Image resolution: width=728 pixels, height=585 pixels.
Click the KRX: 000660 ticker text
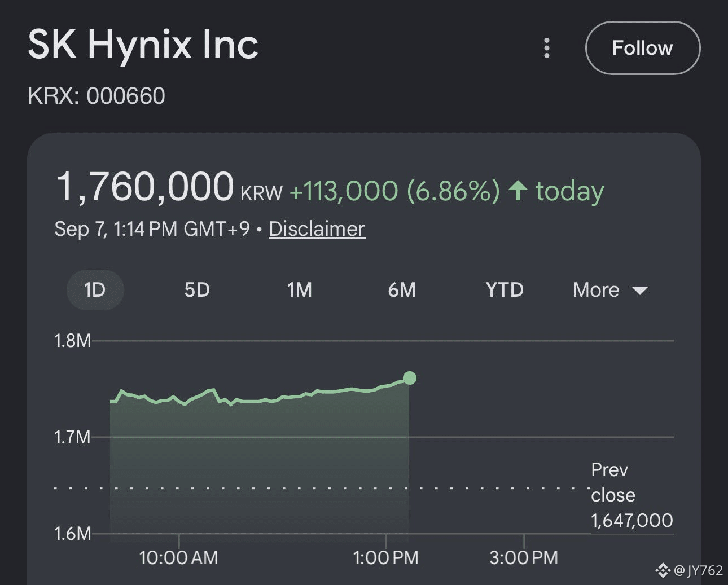(97, 96)
